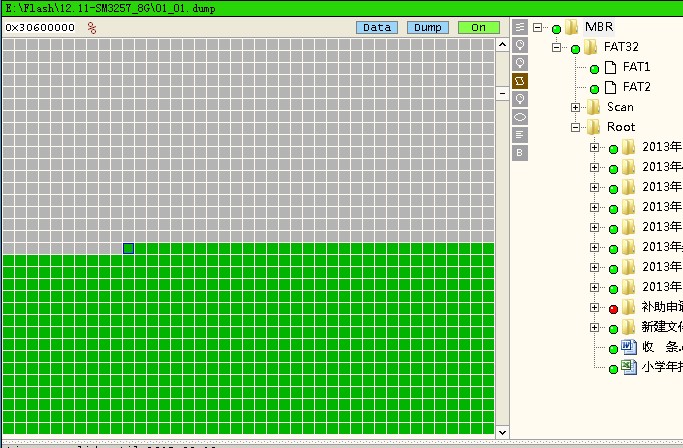This screenshot has width=683, height=448.
Task: Collapse the Root folder node
Action: click(576, 127)
